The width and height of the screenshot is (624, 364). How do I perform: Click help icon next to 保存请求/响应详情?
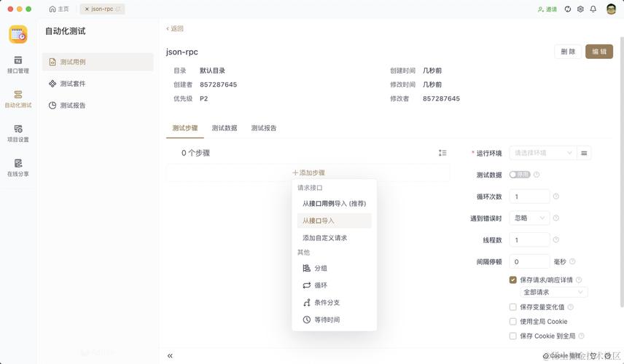point(579,280)
